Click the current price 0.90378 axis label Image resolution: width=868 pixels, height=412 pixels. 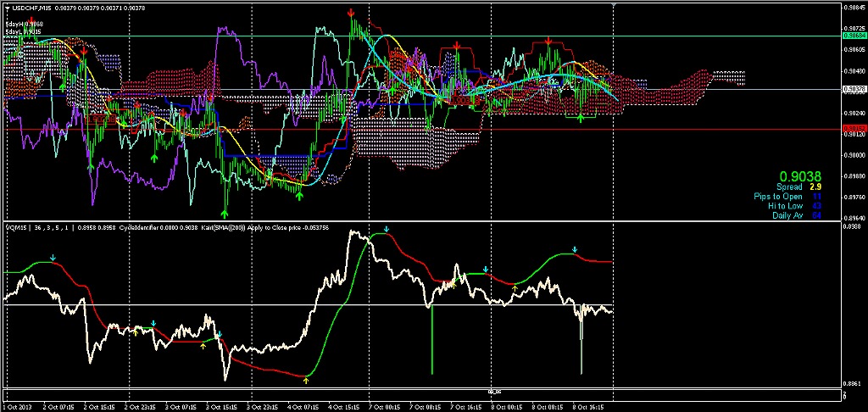coord(854,89)
